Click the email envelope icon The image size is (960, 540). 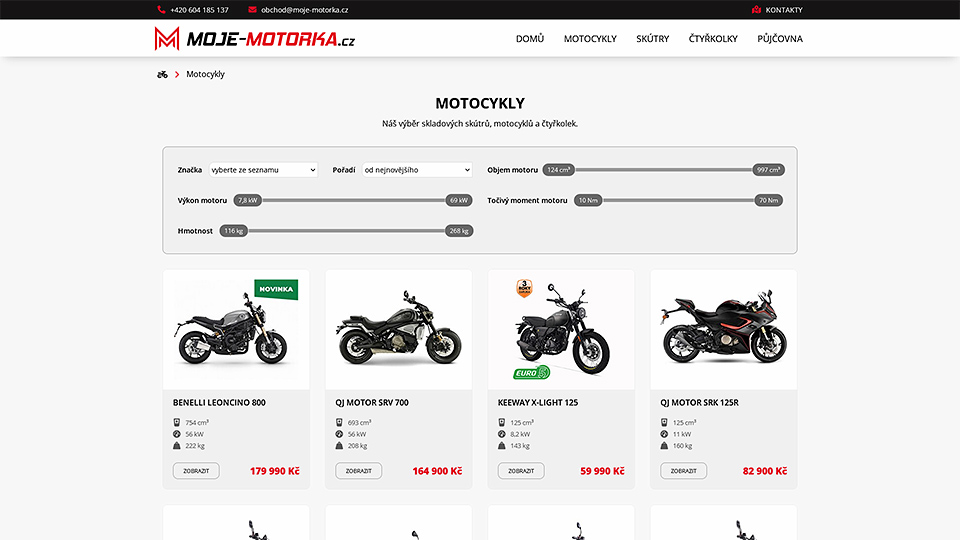tap(252, 10)
